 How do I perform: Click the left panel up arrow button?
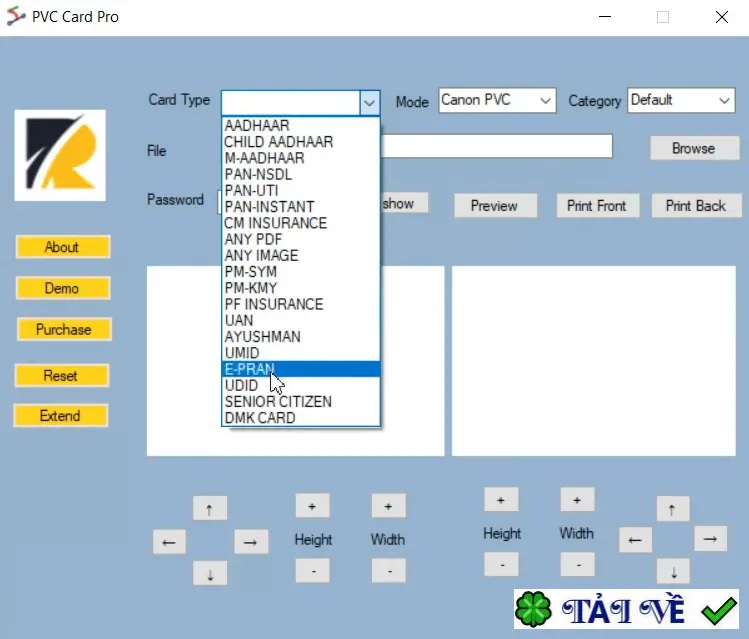coord(210,509)
